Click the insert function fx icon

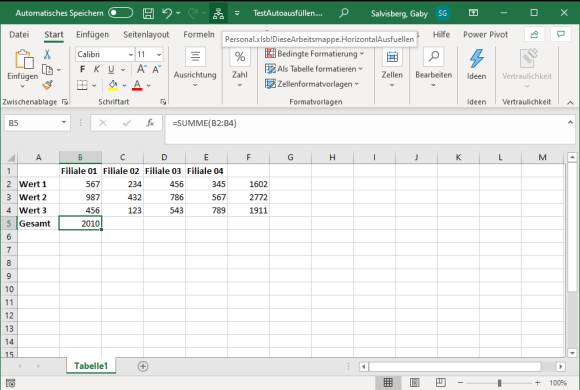tap(150, 123)
